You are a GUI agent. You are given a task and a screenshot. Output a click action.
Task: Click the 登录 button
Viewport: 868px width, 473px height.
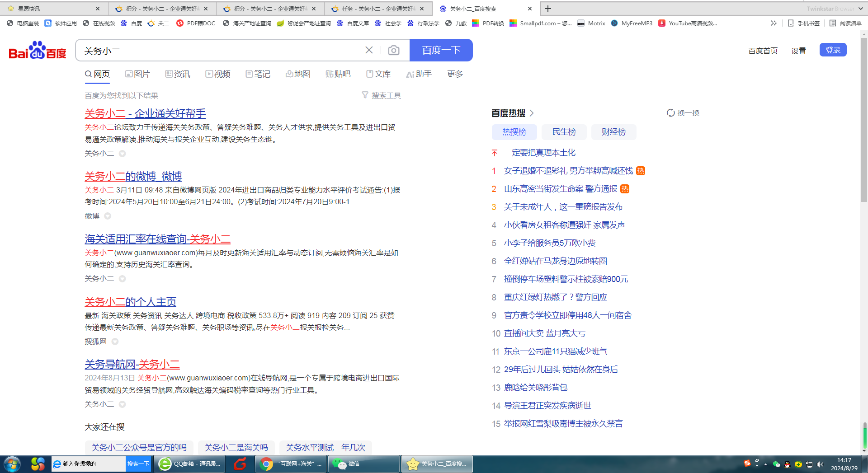833,50
